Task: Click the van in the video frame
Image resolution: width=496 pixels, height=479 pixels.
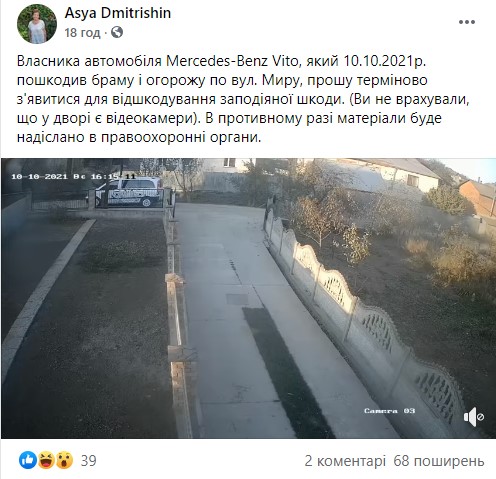Action: [x=133, y=192]
